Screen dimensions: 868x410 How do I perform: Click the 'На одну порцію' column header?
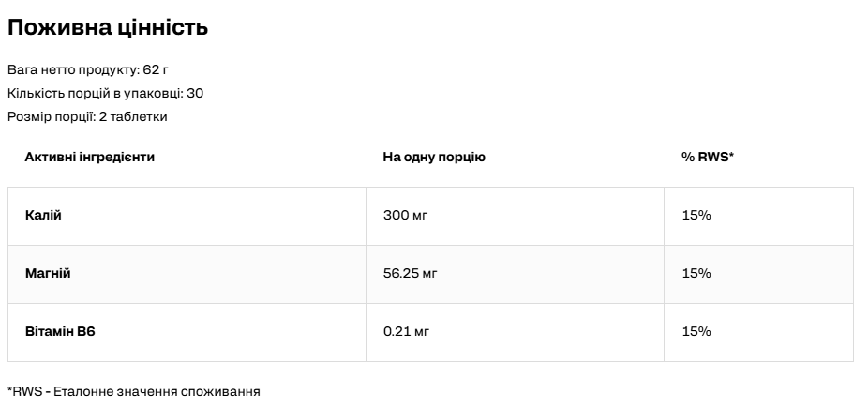point(434,157)
